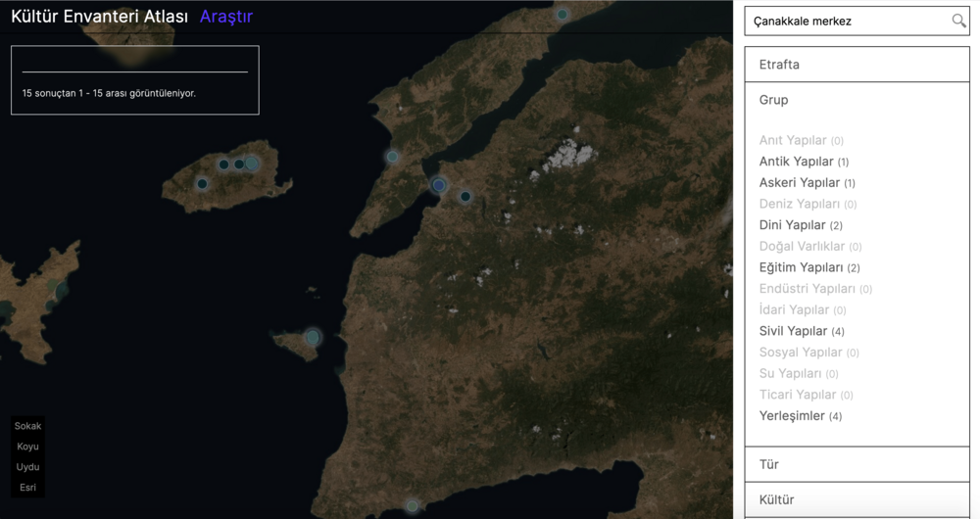Filter by Yerleşimler group
Screen dimensions: 980x519
click(x=799, y=416)
